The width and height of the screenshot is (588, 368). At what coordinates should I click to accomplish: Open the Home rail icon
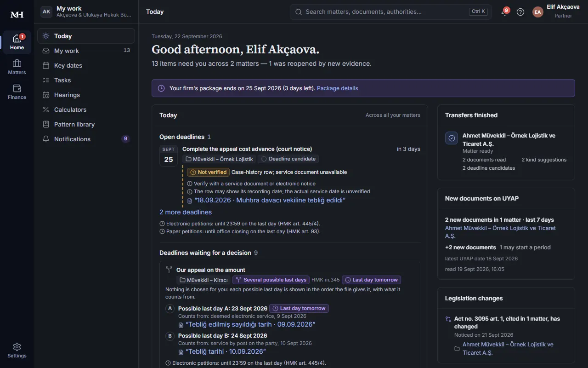tap(17, 42)
